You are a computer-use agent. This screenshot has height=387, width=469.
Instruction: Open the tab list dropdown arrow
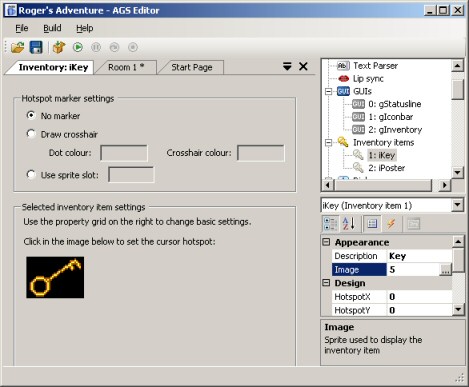click(287, 66)
